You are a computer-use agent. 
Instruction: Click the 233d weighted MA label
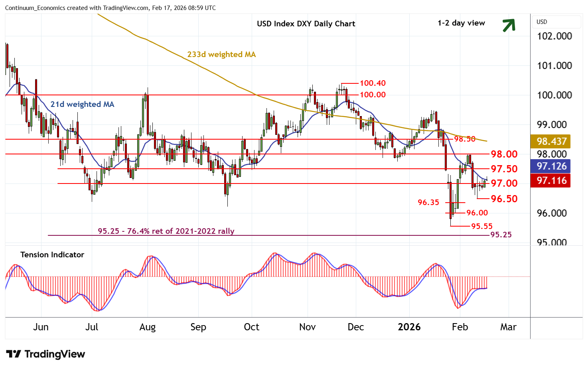(x=221, y=54)
